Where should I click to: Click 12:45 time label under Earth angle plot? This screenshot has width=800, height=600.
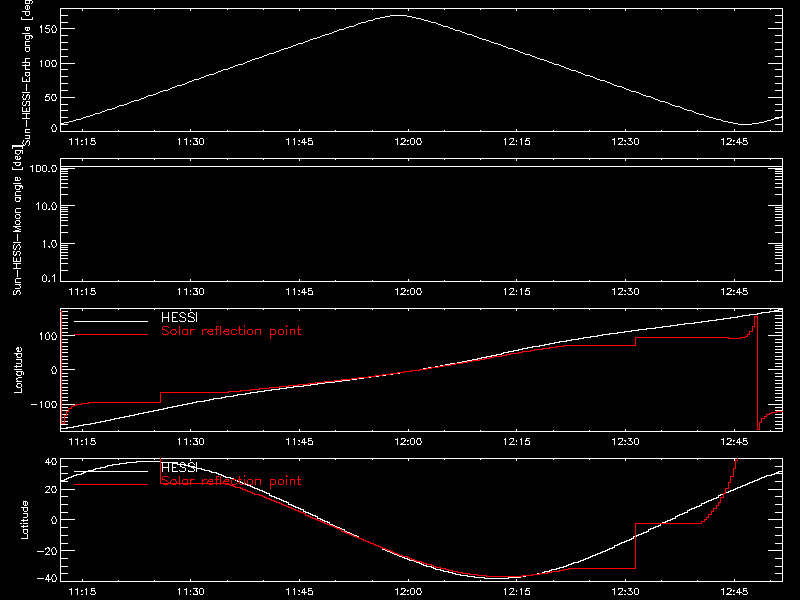(734, 141)
